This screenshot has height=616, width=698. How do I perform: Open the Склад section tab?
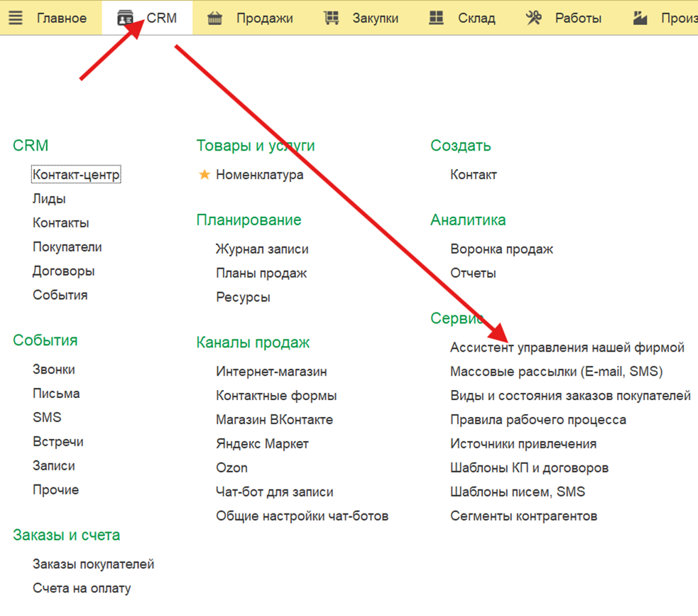click(x=476, y=18)
